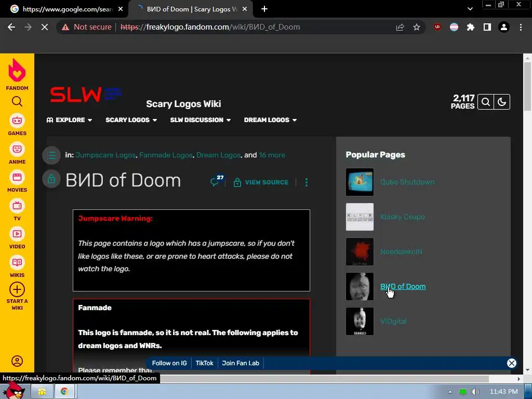
Task: Go back with the browser back arrow
Action: click(x=11, y=27)
